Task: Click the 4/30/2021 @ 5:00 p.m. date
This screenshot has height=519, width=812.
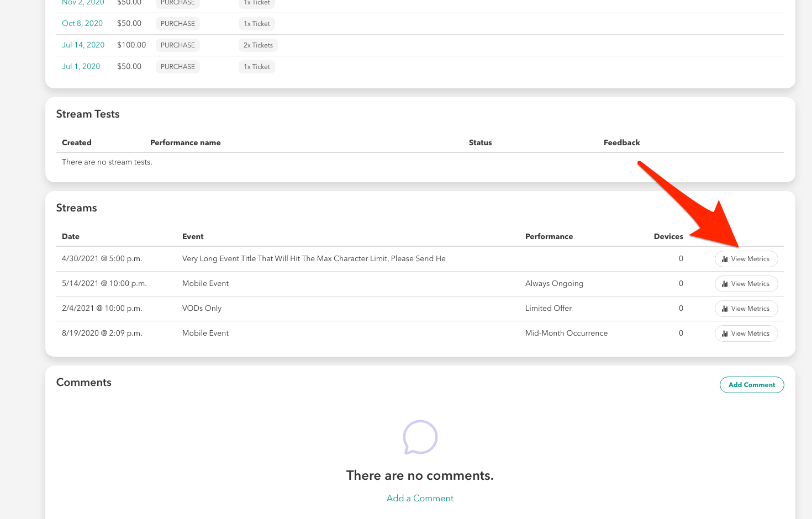Action: (102, 258)
